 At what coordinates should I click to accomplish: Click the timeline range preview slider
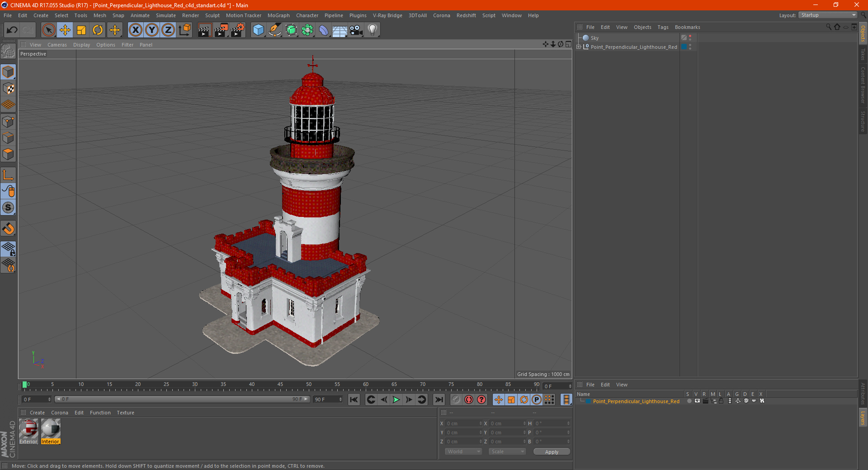pyautogui.click(x=182, y=399)
